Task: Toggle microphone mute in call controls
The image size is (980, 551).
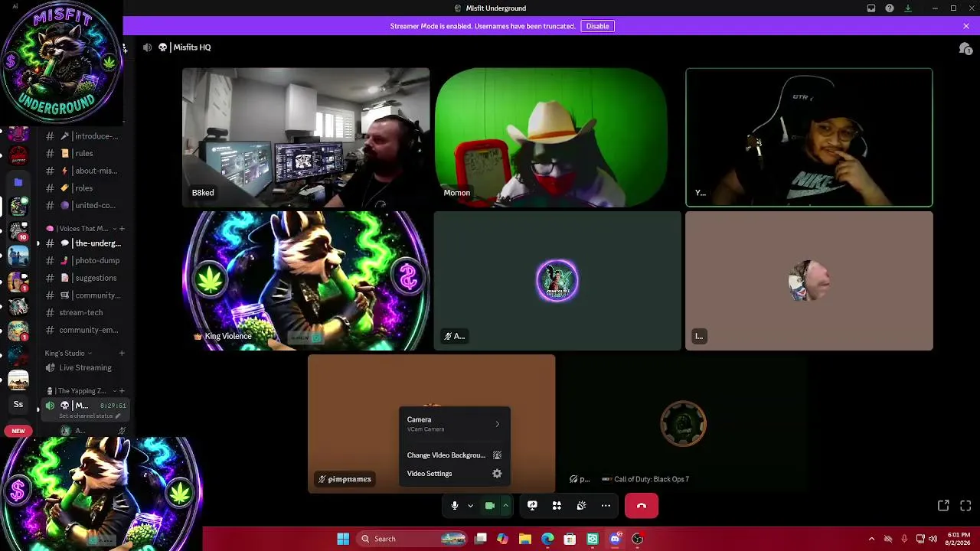Action: click(x=455, y=506)
